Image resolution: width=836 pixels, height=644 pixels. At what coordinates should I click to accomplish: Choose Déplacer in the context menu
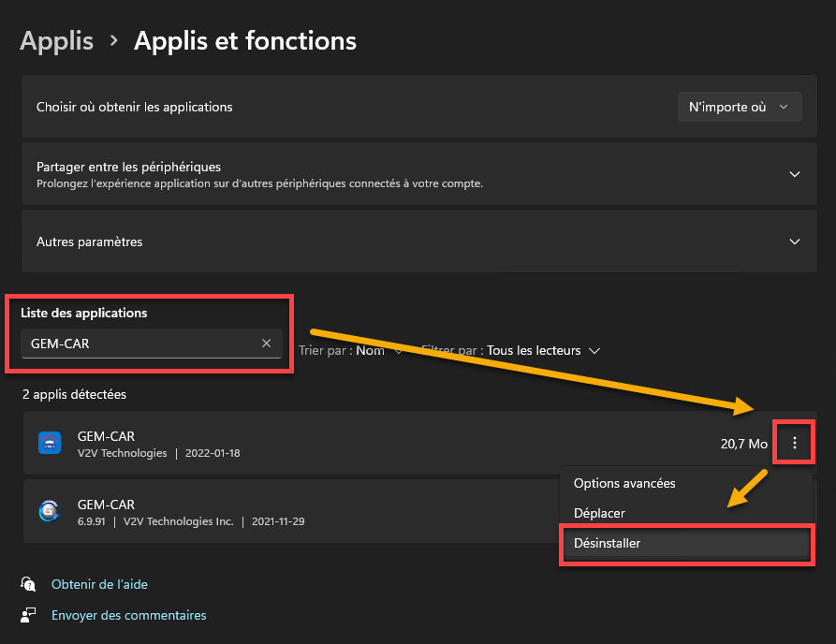599,513
